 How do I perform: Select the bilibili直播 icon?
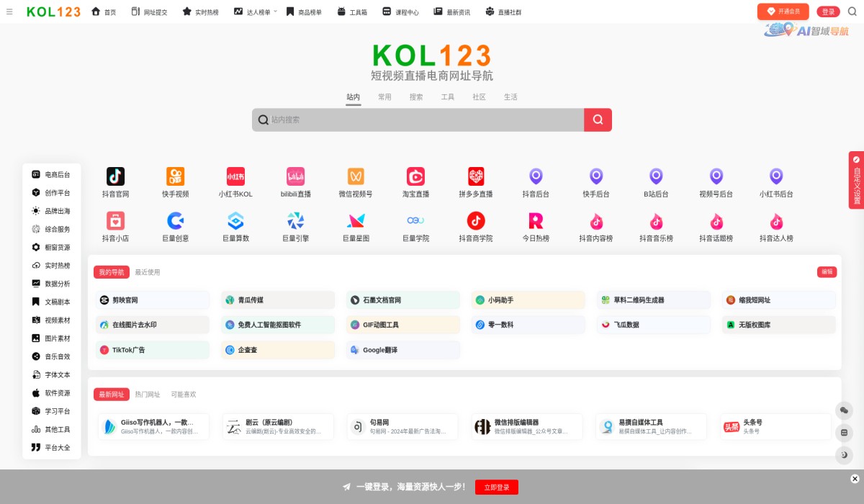(x=295, y=182)
